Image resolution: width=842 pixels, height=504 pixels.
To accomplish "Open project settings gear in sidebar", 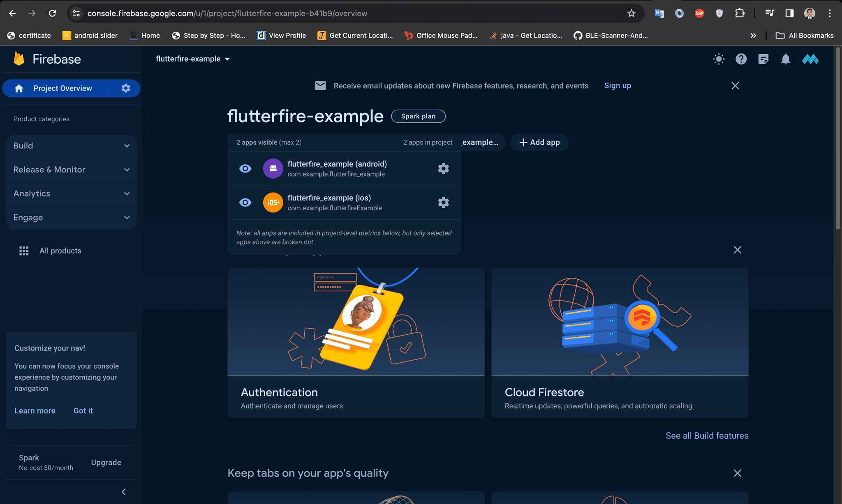I will tap(126, 88).
